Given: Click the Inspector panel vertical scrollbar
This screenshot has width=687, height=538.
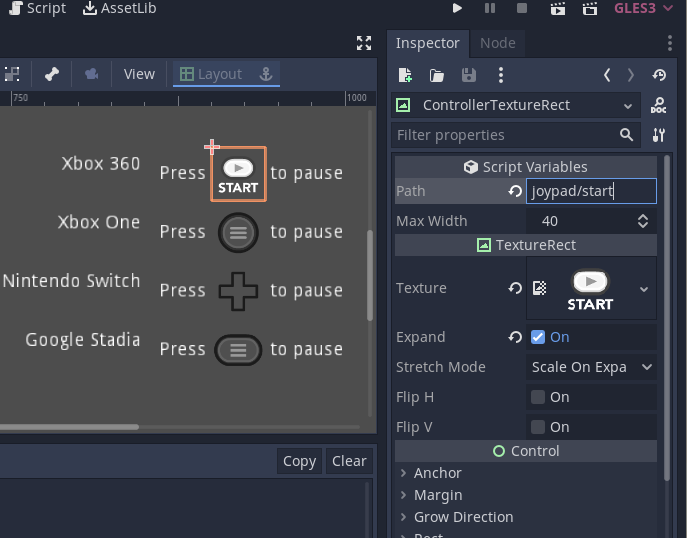Looking at the screenshot, I should click(x=667, y=318).
